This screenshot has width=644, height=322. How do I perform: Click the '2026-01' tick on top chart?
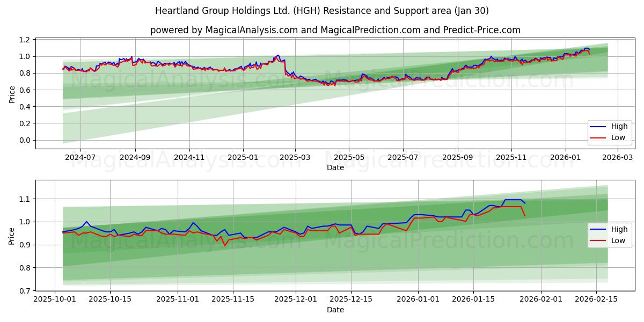click(566, 158)
